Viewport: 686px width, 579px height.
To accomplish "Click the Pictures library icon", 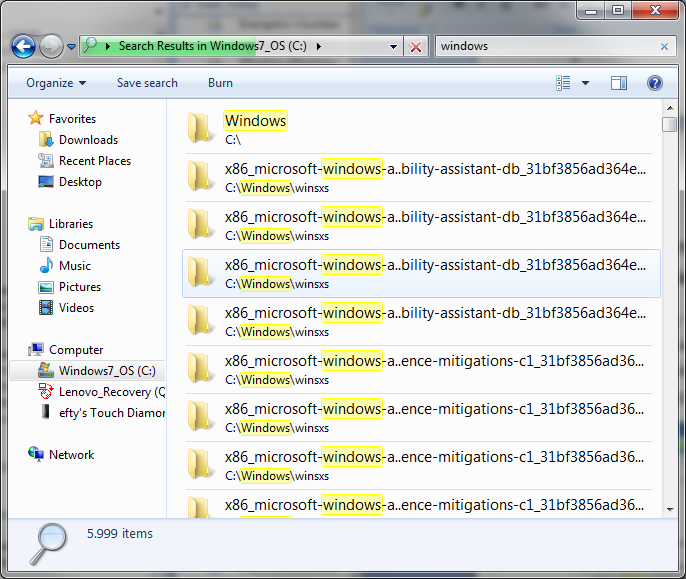I will click(x=46, y=287).
